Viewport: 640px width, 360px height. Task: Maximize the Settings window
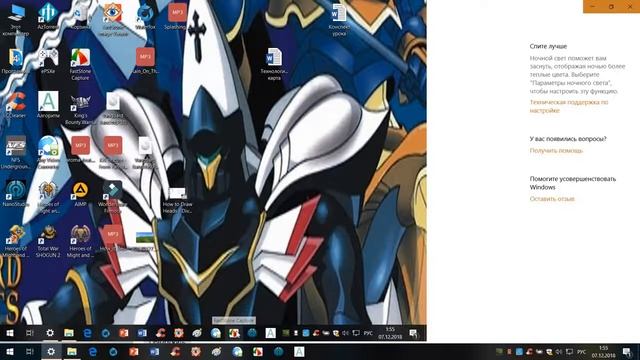(611, 7)
